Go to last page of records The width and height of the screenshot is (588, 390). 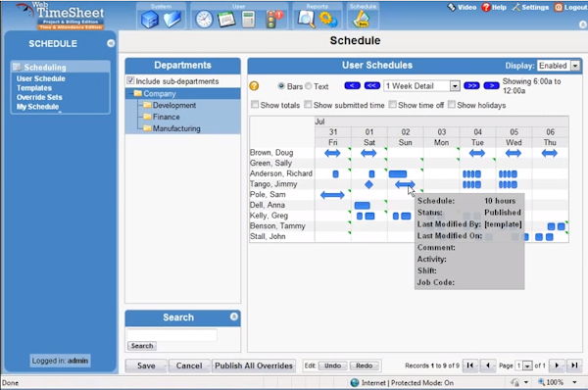574,366
